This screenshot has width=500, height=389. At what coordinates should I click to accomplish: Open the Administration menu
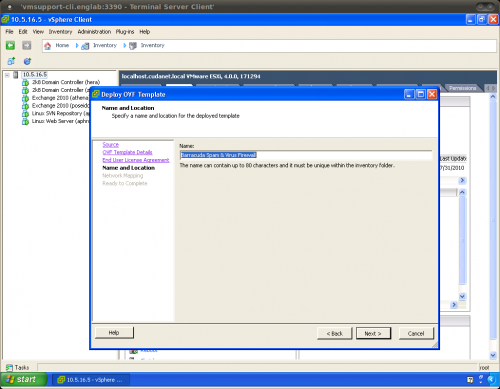click(94, 32)
